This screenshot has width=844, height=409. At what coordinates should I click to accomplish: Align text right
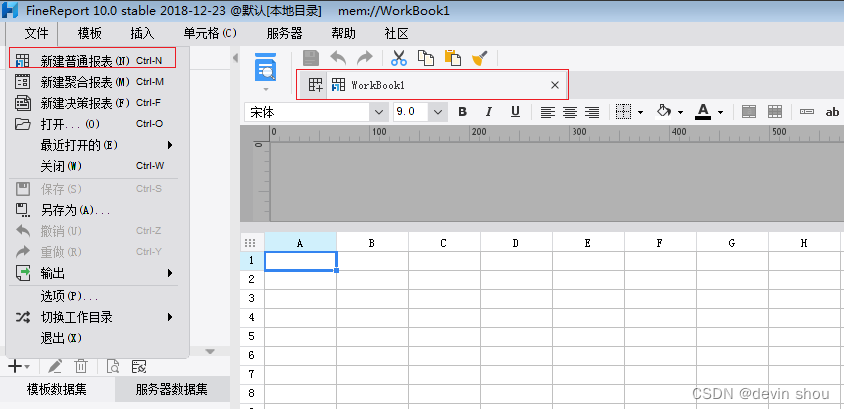[592, 112]
